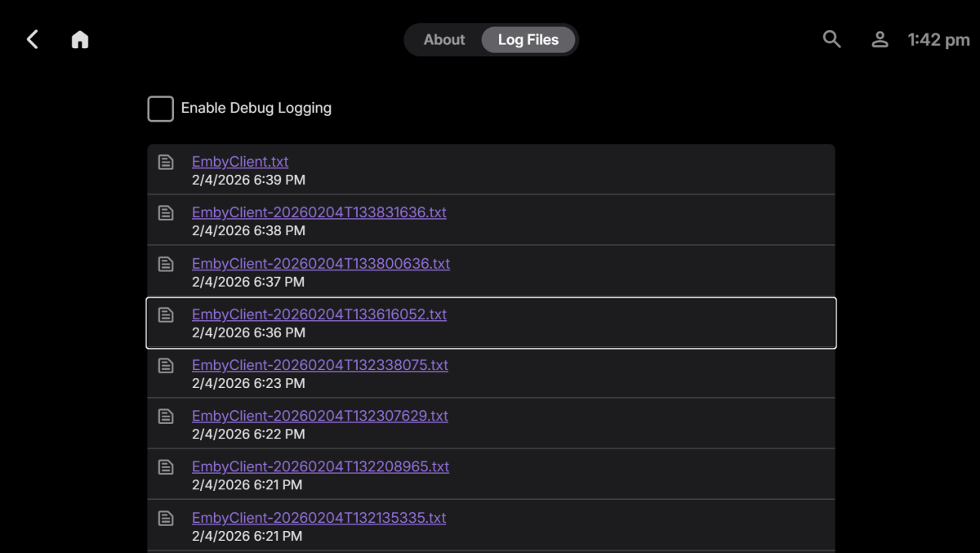Open the EmbyClient.txt log file
This screenshot has width=980, height=553.
click(x=239, y=161)
